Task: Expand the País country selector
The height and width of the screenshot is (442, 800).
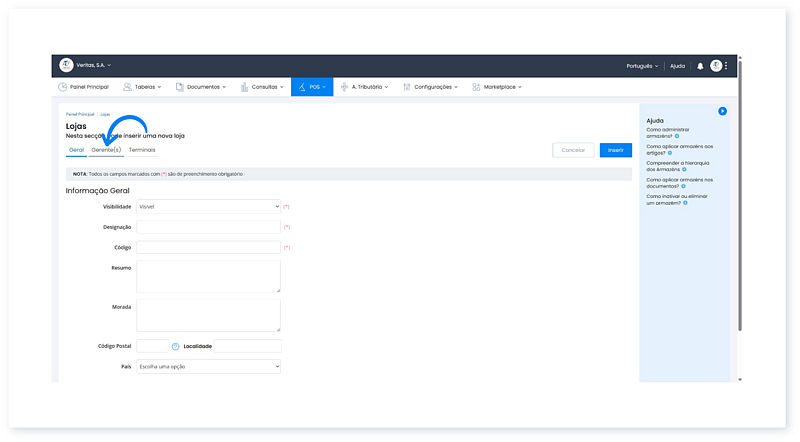Action: pyautogui.click(x=208, y=367)
